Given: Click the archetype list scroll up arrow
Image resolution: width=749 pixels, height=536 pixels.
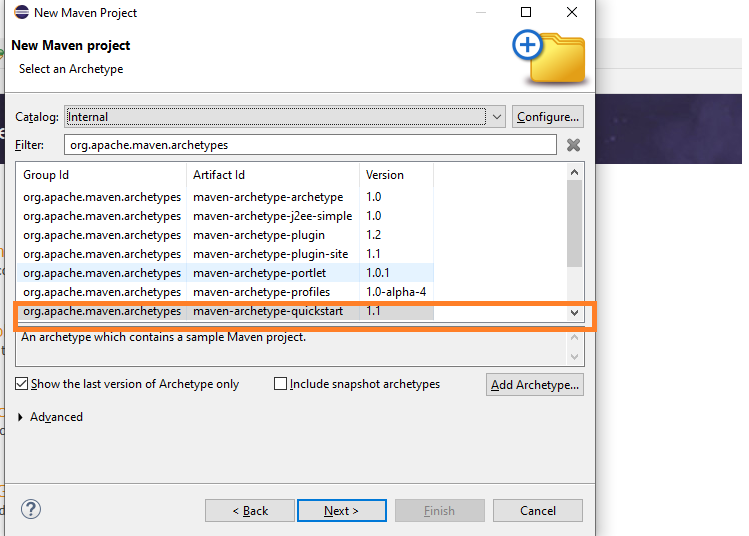Looking at the screenshot, I should click(575, 172).
